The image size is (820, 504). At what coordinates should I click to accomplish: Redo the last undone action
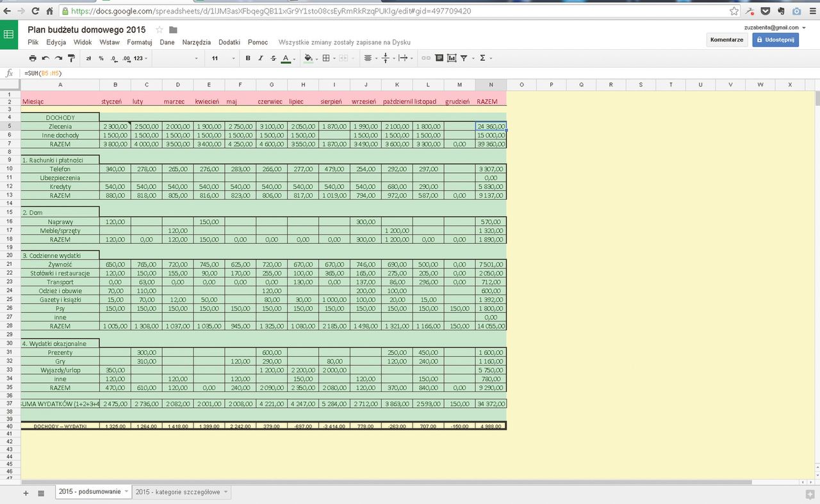click(58, 58)
